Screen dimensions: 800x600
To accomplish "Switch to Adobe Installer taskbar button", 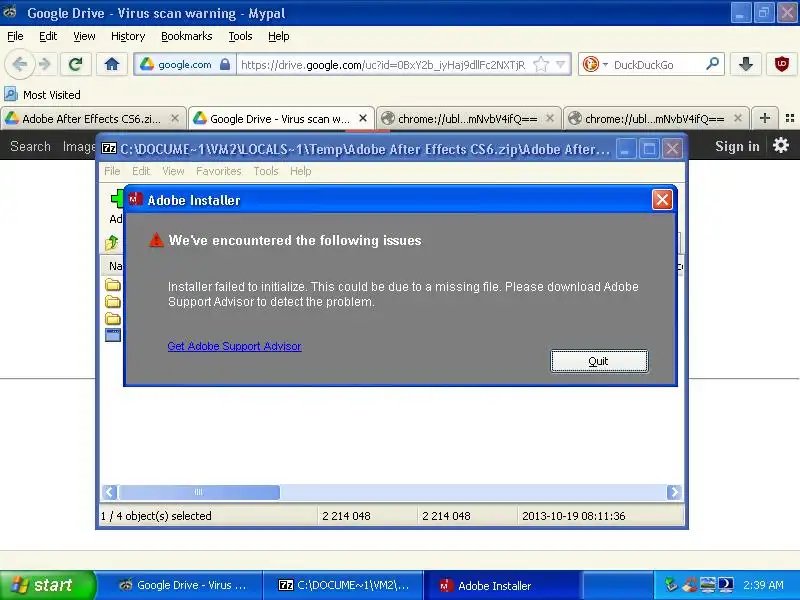I will tap(502, 585).
